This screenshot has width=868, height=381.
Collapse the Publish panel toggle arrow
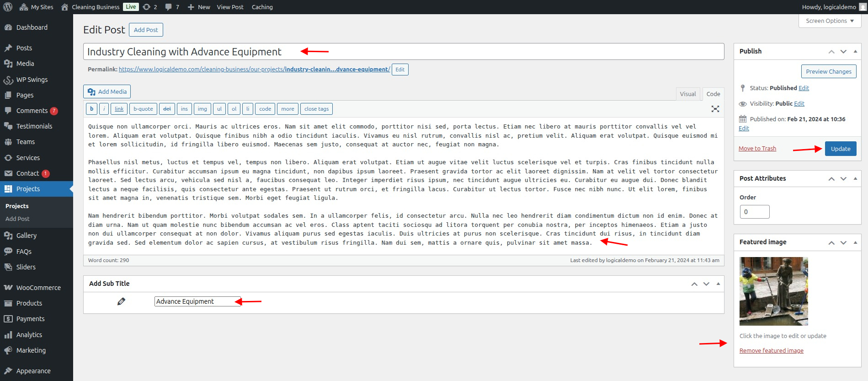(x=855, y=51)
